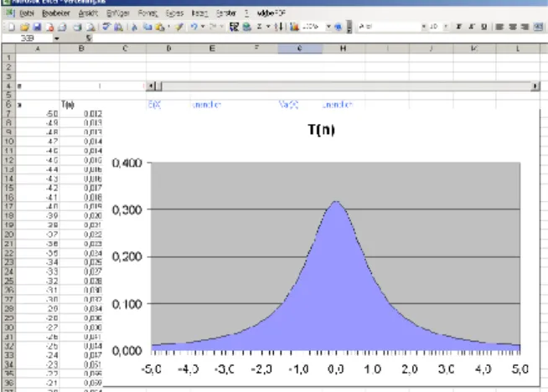Undo the last action
Image resolution: width=548 pixels, height=392 pixels.
tap(194, 27)
